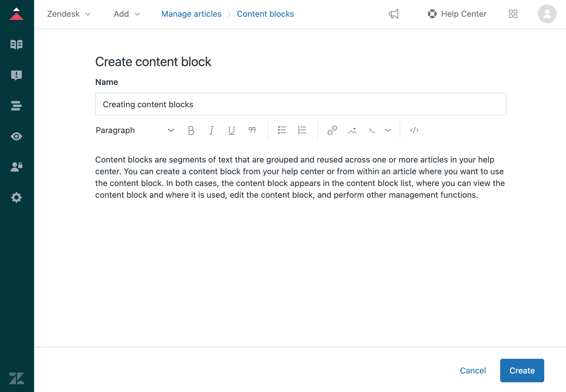Viewport: 566px width, 392px height.
Task: Open the apps grid in the top bar
Action: (x=513, y=14)
